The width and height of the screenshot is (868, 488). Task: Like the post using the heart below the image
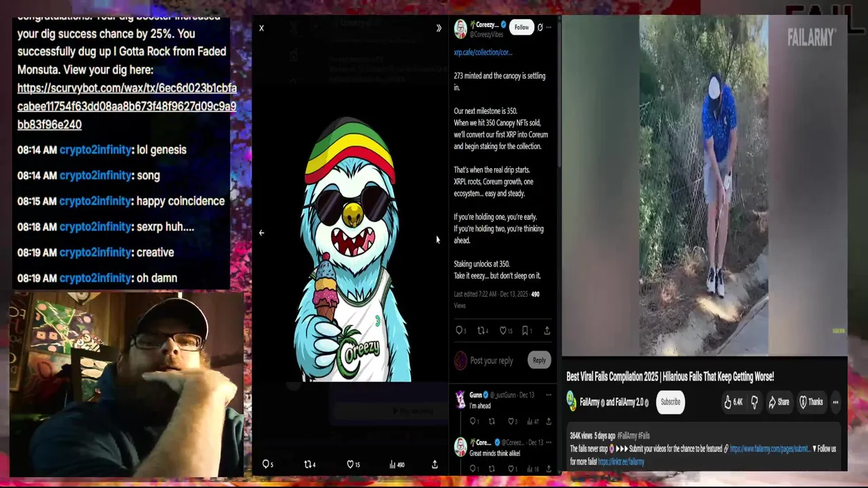353,464
